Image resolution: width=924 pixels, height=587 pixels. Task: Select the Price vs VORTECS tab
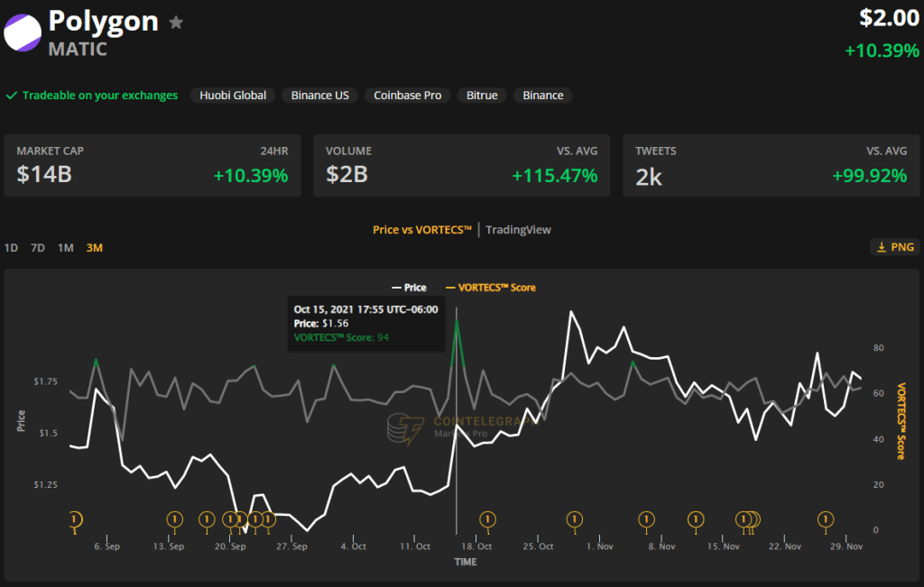[x=422, y=230]
